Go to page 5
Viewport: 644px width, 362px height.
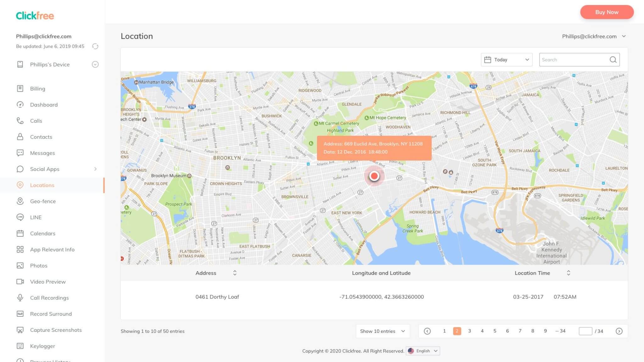(495, 331)
